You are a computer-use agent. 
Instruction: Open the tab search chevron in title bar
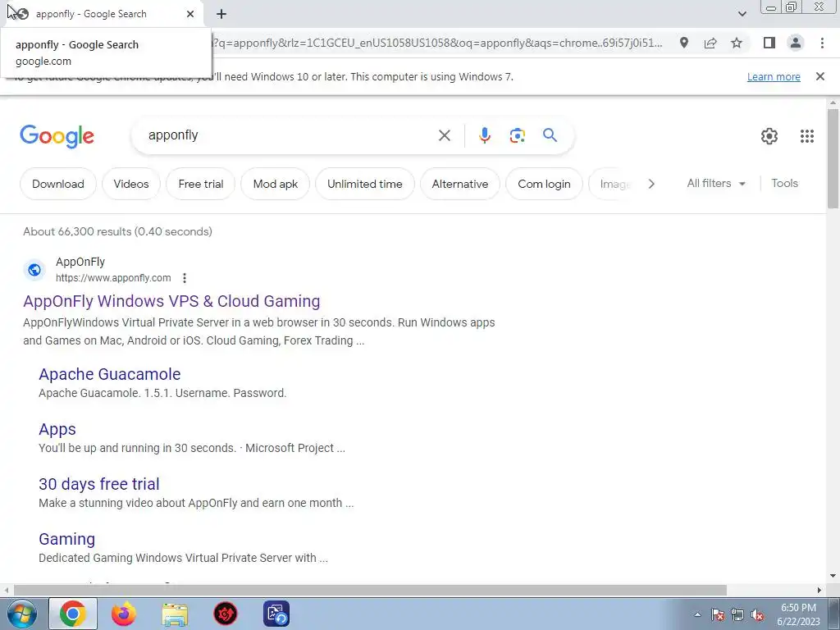tap(742, 14)
